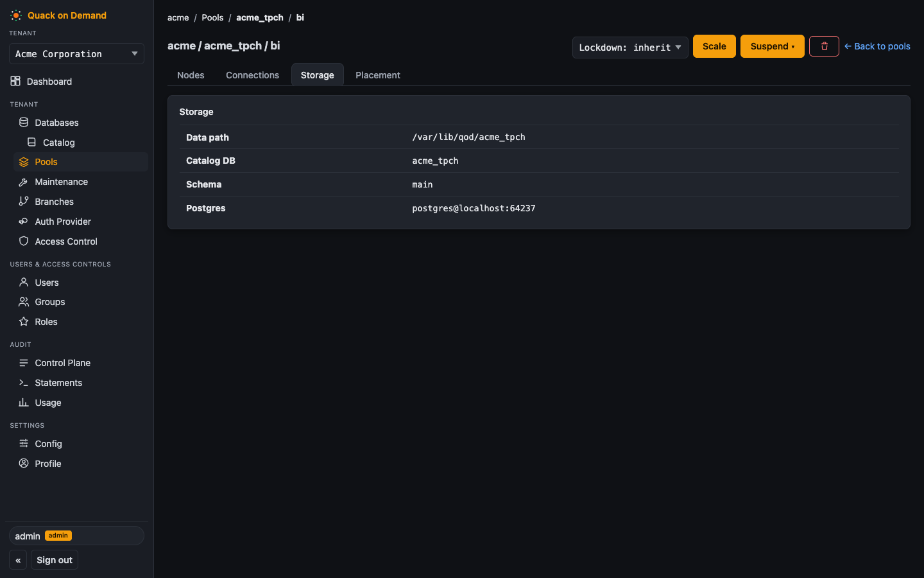924x578 pixels.
Task: Click the Maintenance wrench icon
Action: point(24,182)
